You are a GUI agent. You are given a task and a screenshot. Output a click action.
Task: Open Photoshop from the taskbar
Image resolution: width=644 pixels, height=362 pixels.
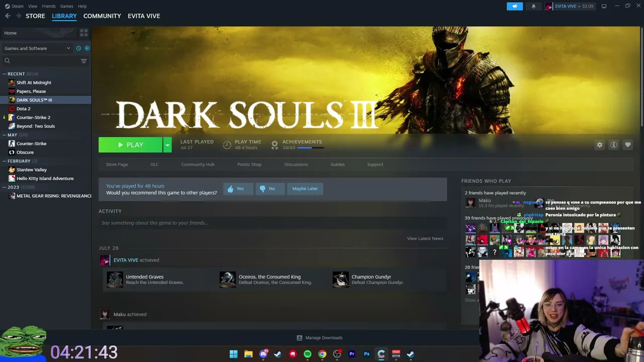click(366, 354)
